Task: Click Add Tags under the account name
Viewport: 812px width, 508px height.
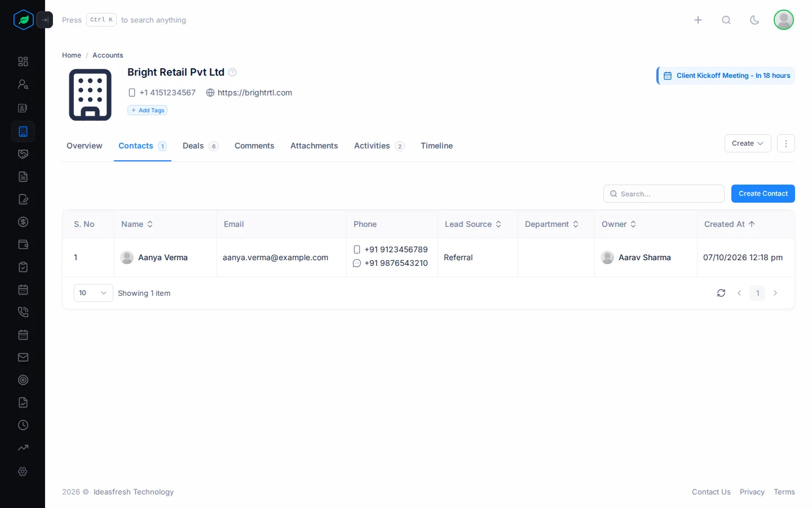Action: click(x=147, y=111)
